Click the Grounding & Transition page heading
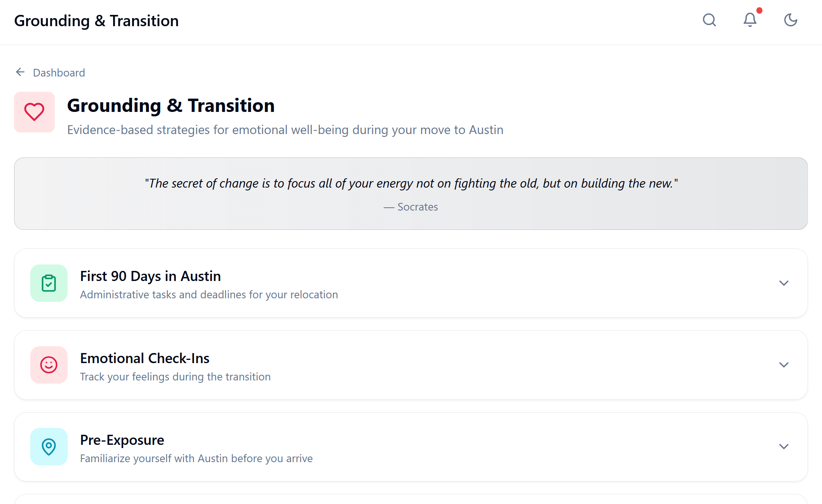Image resolution: width=822 pixels, height=504 pixels. point(171,105)
